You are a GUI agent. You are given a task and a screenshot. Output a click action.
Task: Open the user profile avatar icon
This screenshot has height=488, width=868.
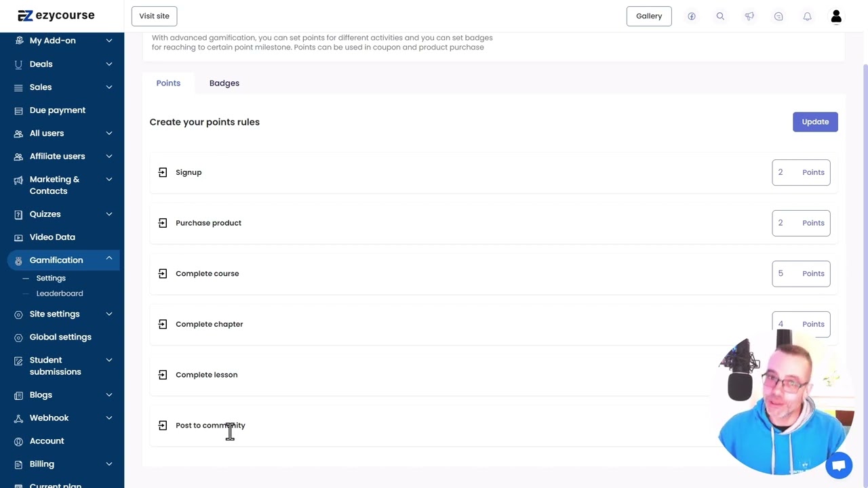tap(836, 16)
